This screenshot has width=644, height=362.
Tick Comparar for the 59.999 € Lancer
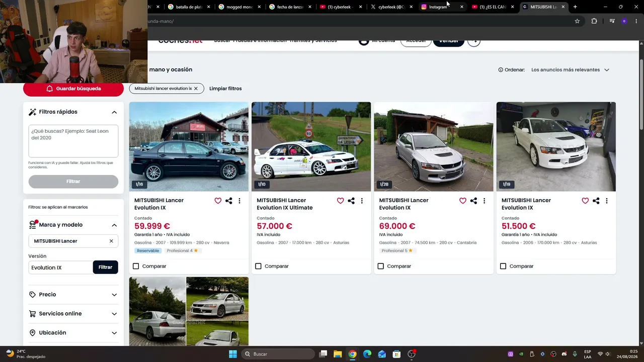[136, 266]
